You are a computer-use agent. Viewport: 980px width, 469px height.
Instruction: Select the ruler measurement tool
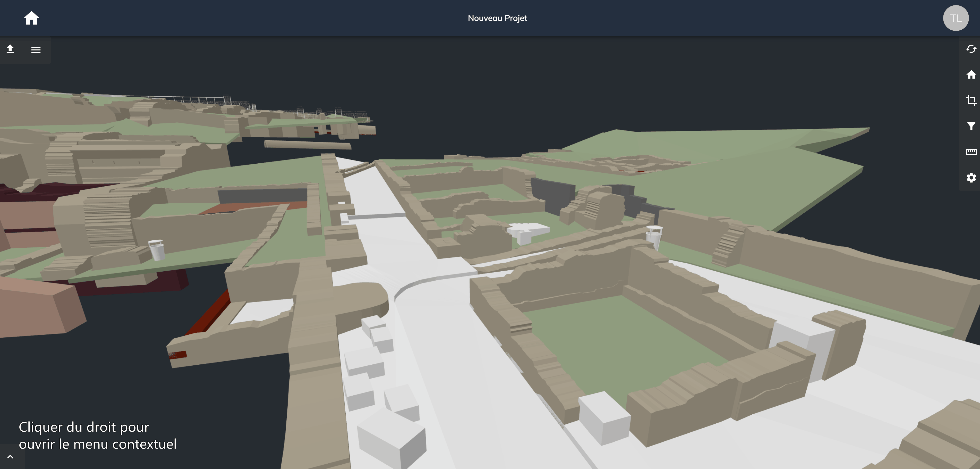[x=971, y=152]
